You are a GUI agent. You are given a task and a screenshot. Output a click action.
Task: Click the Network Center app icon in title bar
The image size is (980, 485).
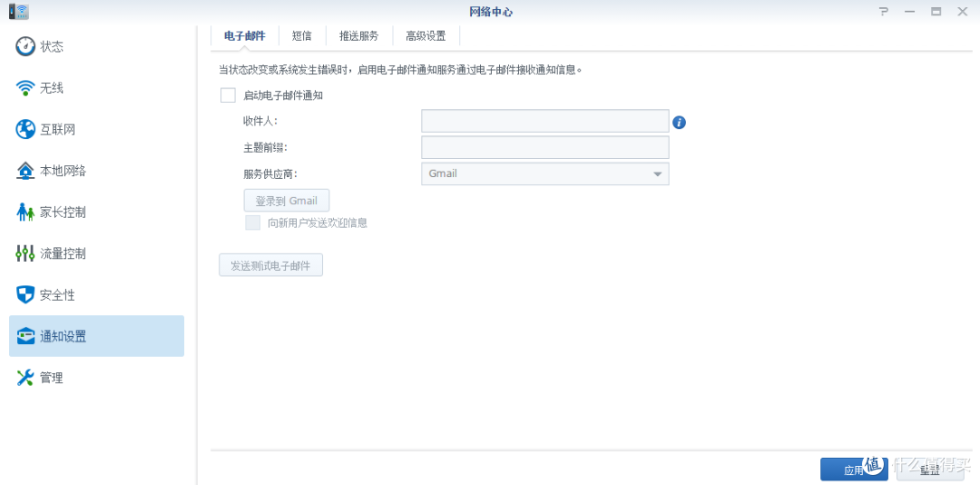(x=19, y=11)
